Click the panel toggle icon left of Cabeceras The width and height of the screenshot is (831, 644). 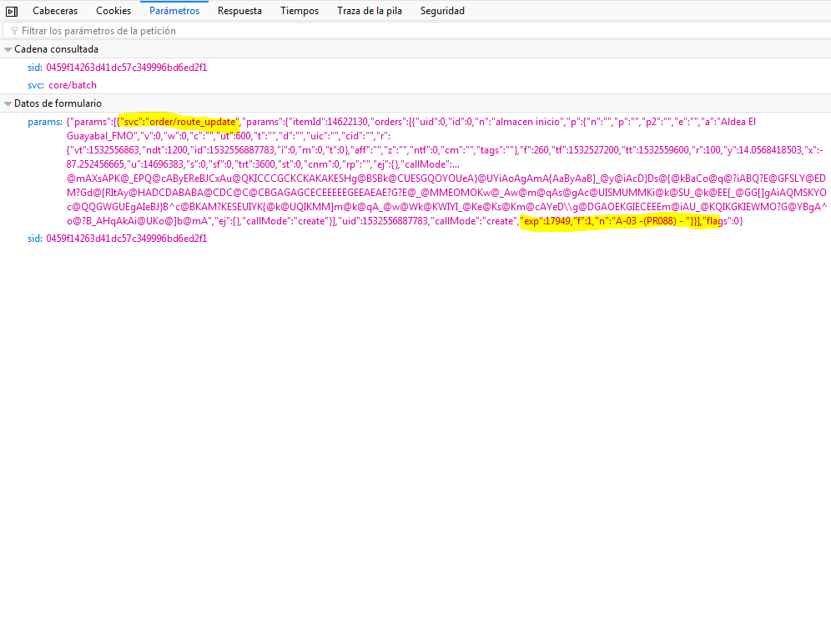pyautogui.click(x=12, y=11)
